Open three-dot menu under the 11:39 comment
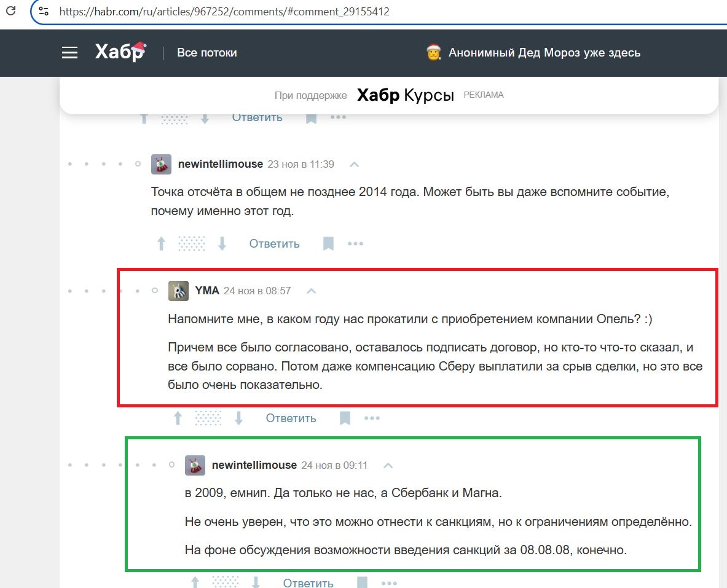Viewport: 727px width, 588px height. (x=355, y=244)
